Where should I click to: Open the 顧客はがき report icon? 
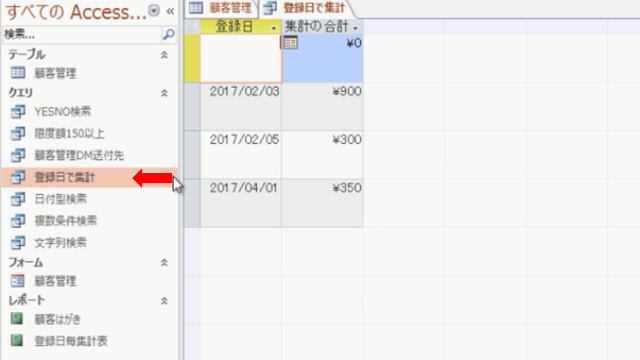tap(17, 319)
